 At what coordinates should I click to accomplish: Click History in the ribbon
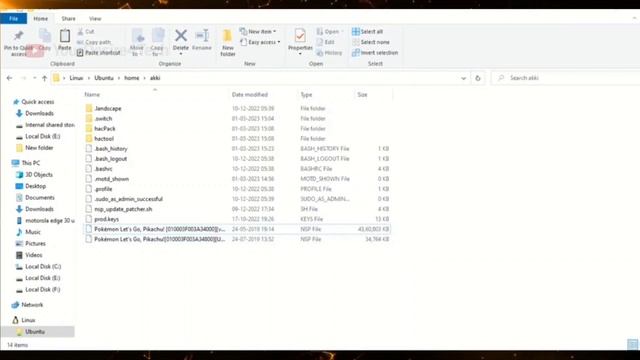pyautogui.click(x=329, y=53)
